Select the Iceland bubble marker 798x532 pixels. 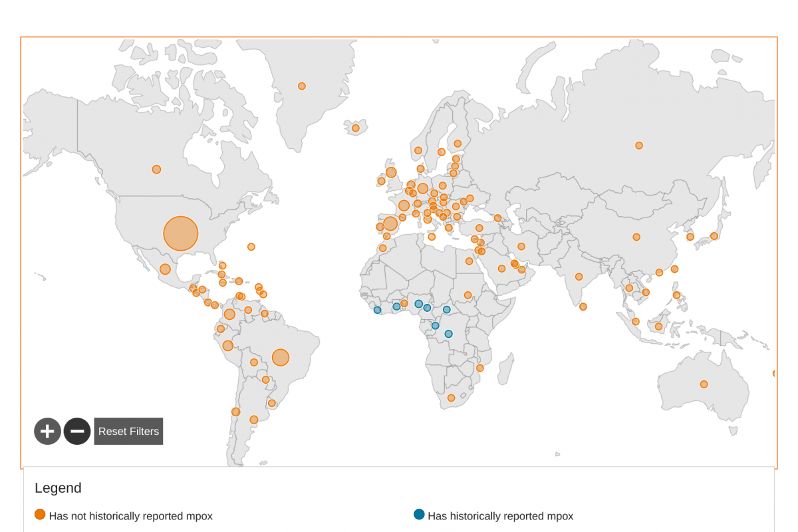356,128
